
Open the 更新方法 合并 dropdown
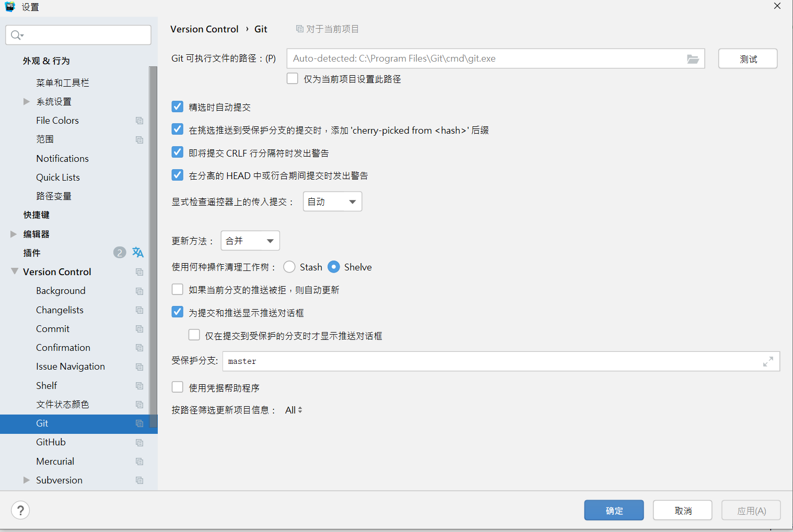250,241
